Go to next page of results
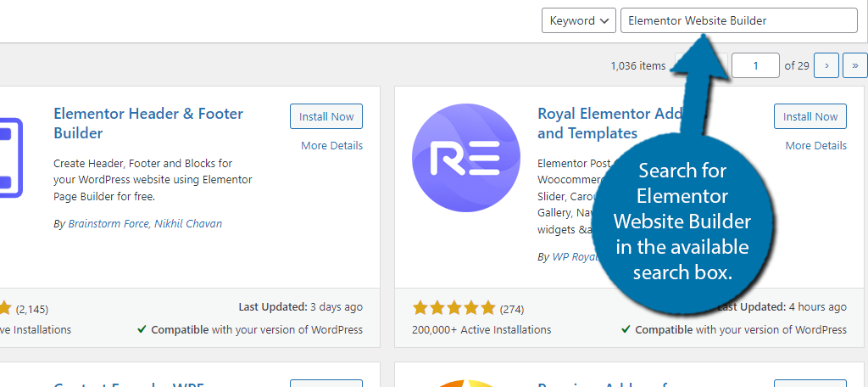This screenshot has width=868, height=387. pos(826,65)
